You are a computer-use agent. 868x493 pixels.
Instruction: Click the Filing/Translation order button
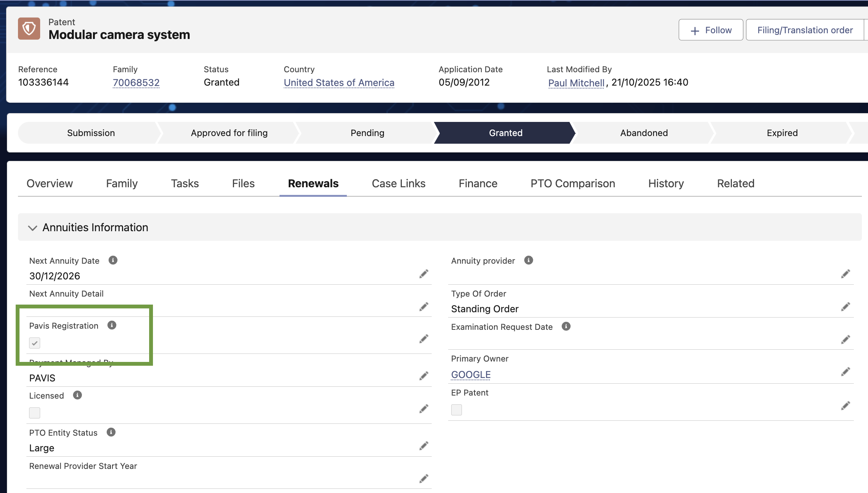click(805, 30)
